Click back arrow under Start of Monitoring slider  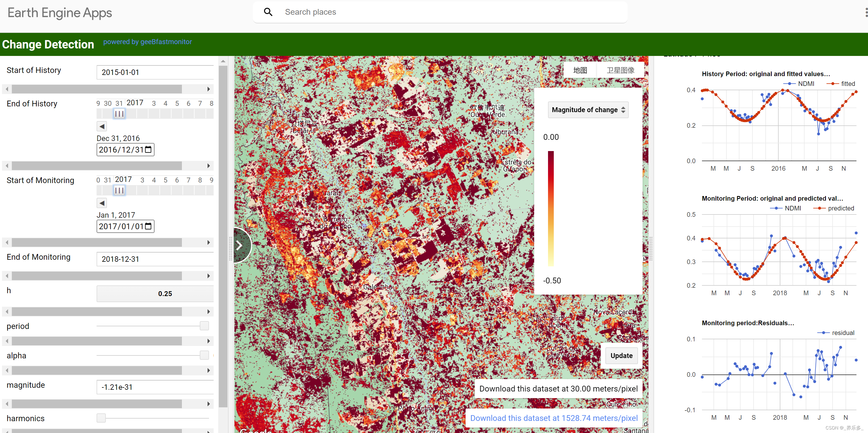click(102, 203)
